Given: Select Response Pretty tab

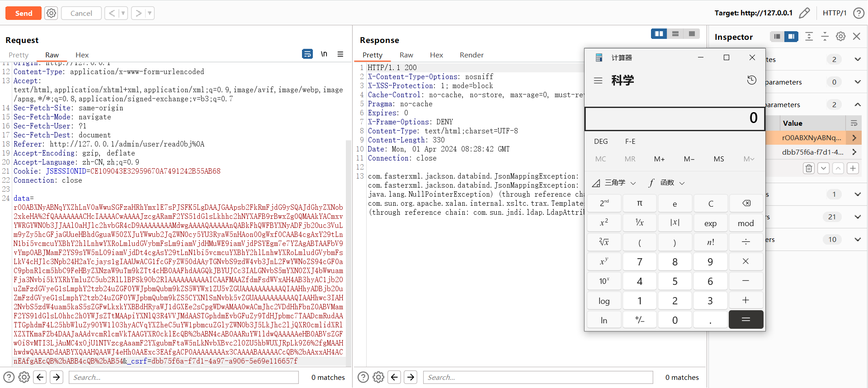Looking at the screenshot, I should 373,55.
